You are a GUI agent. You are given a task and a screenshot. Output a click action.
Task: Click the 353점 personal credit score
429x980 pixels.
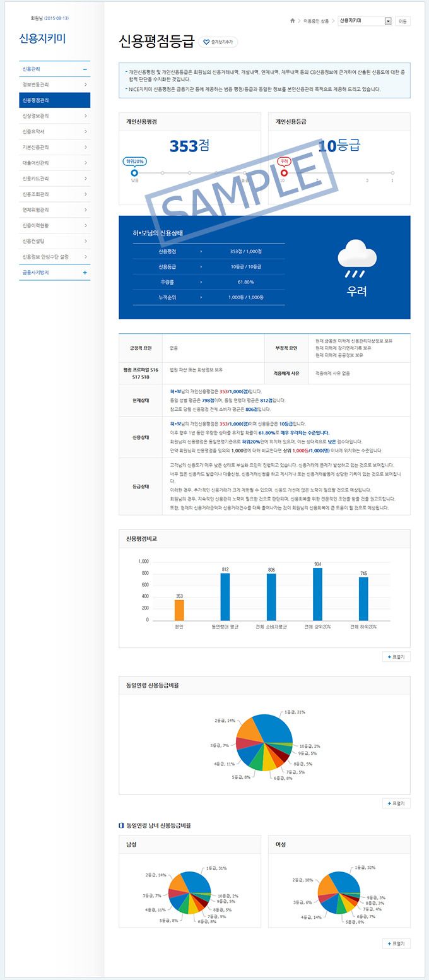(x=189, y=146)
